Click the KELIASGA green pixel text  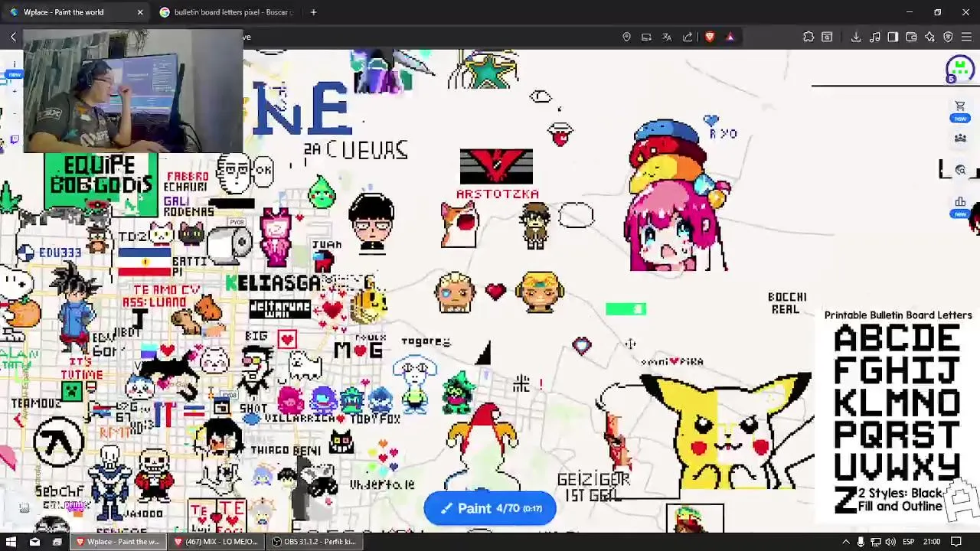(x=273, y=283)
